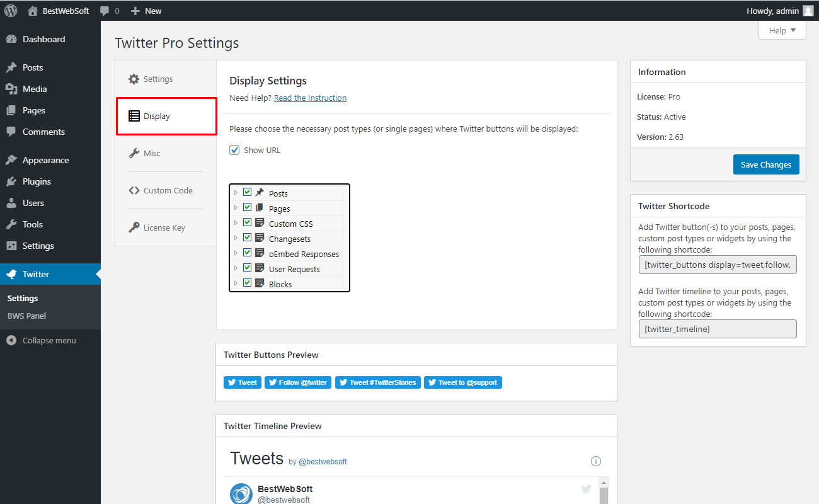Click the key icon of License Key
The width and height of the screenshot is (819, 504).
pos(134,227)
